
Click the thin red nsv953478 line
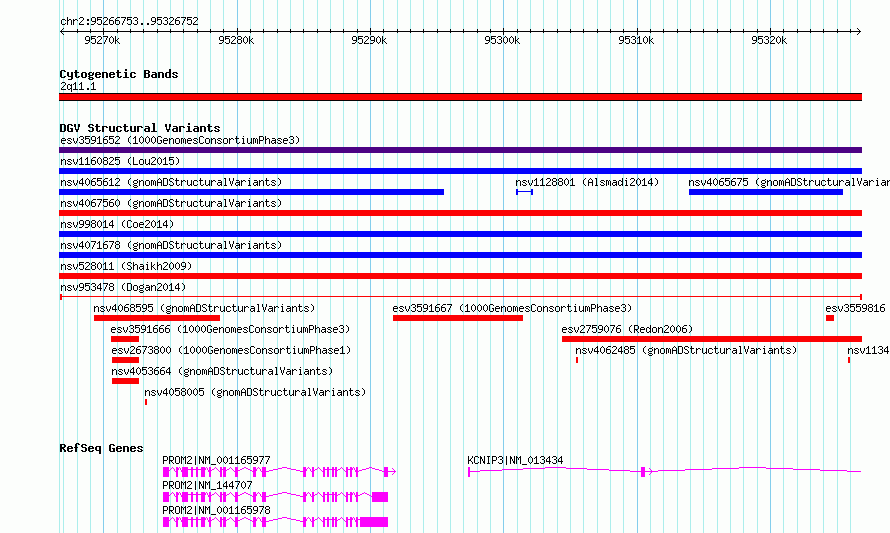click(460, 297)
